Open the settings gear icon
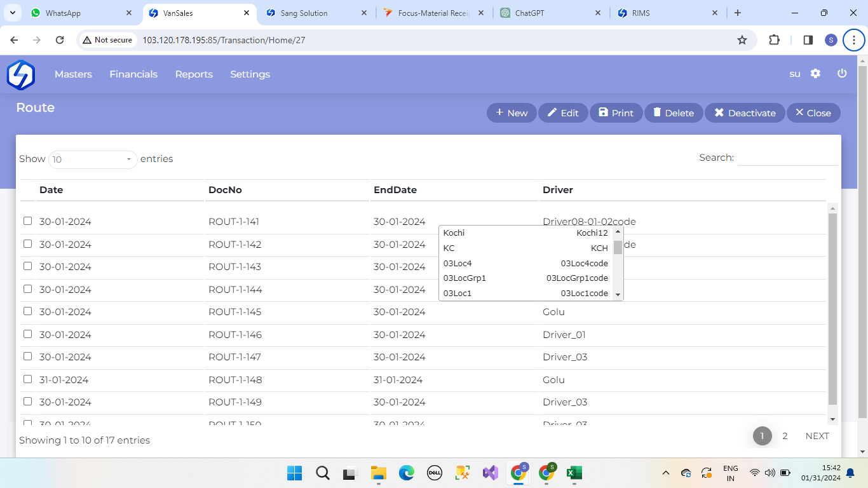Image resolution: width=868 pixels, height=488 pixels. coord(815,74)
